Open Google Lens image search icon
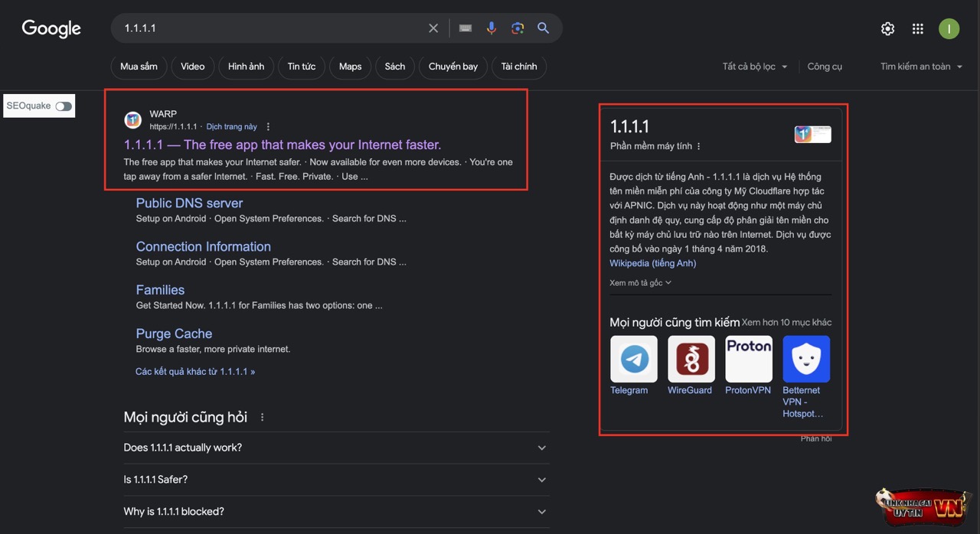Viewport: 980px width, 534px height. coord(518,28)
